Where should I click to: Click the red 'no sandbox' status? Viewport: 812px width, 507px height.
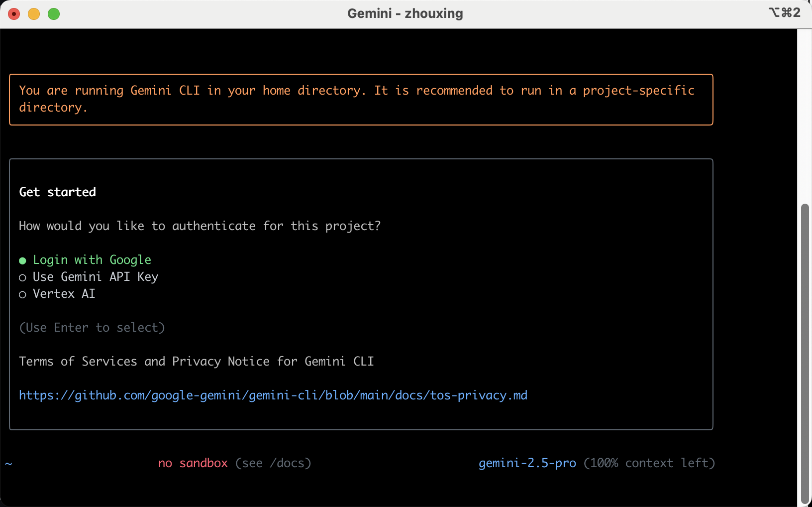(193, 463)
